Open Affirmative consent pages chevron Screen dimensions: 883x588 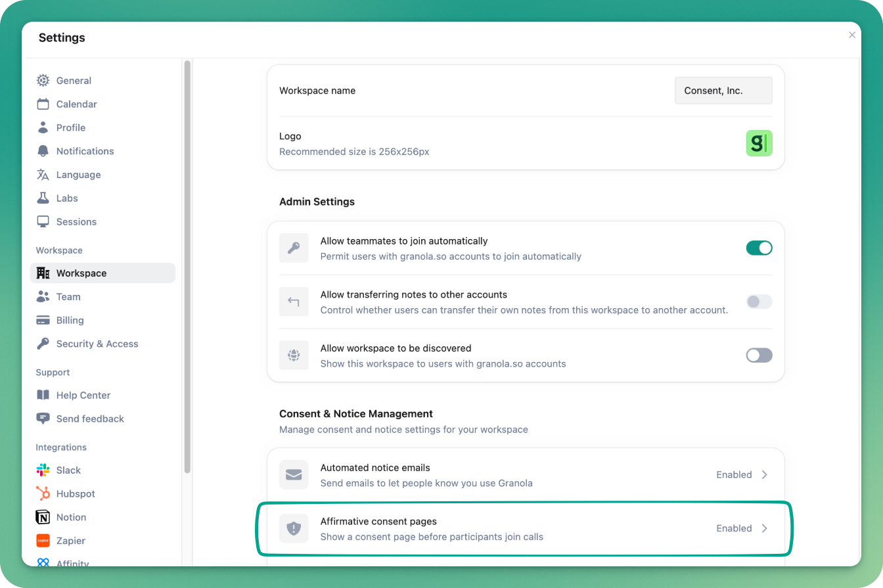[764, 529]
